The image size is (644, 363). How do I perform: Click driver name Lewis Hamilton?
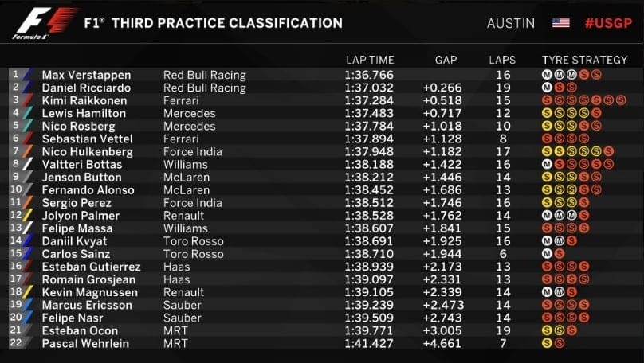(84, 114)
